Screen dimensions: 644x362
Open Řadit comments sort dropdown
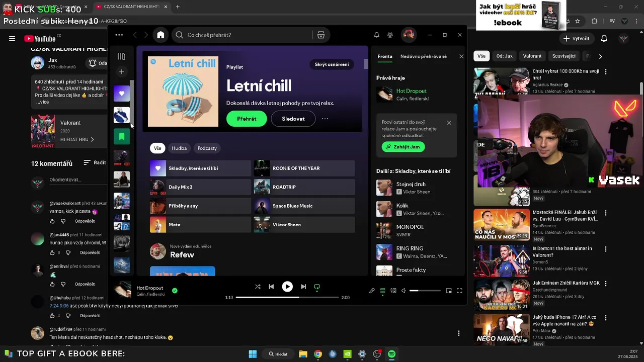click(x=95, y=163)
